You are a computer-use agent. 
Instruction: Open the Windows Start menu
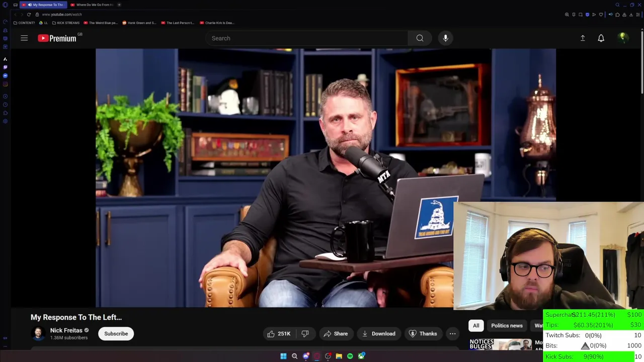tap(283, 356)
